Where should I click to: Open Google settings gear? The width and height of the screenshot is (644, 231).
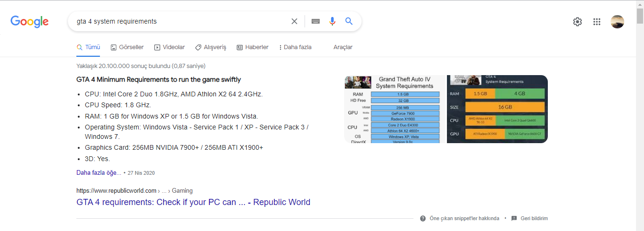click(578, 21)
